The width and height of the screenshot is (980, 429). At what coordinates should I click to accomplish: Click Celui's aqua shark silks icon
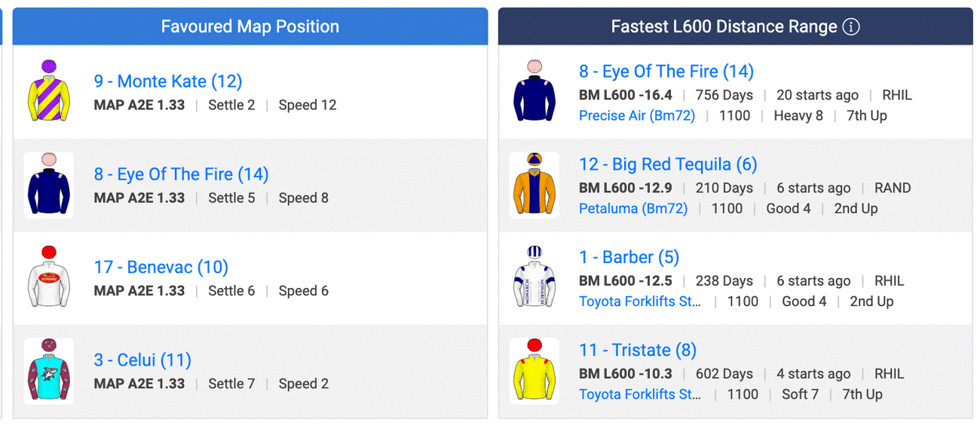(x=49, y=370)
